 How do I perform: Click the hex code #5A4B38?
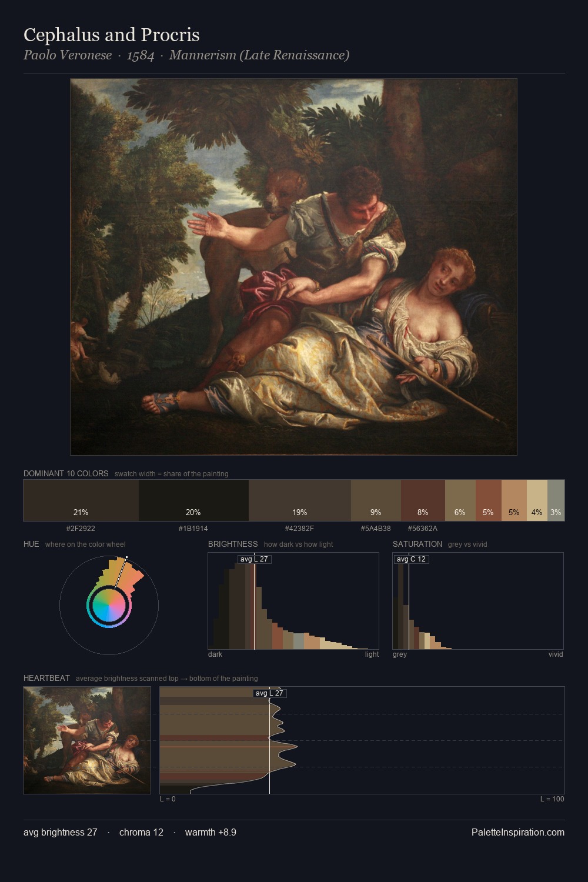[376, 529]
